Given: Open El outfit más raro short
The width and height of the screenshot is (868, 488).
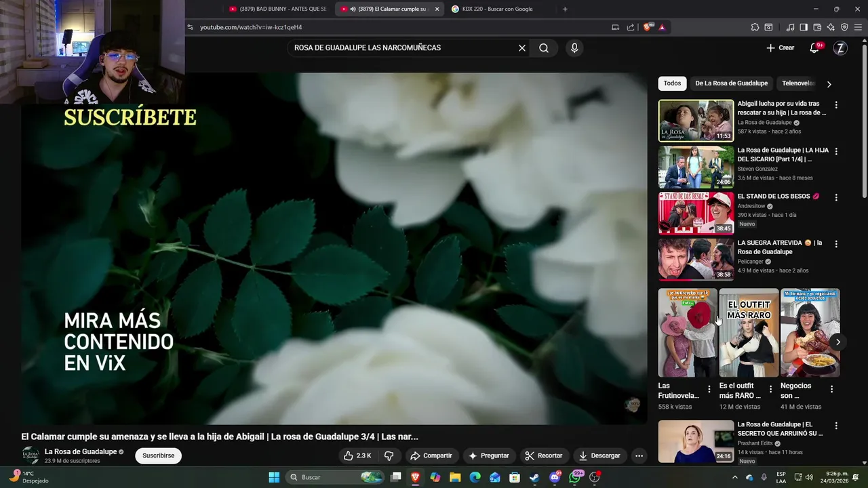Looking at the screenshot, I should tap(749, 333).
